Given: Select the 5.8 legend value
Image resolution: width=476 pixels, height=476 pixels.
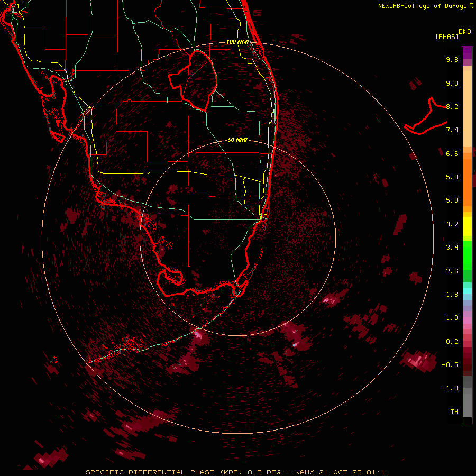Looking at the screenshot, I should point(452,177).
